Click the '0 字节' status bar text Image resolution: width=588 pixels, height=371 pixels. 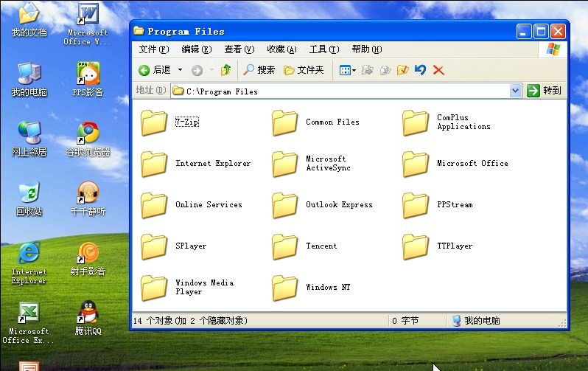[405, 321]
